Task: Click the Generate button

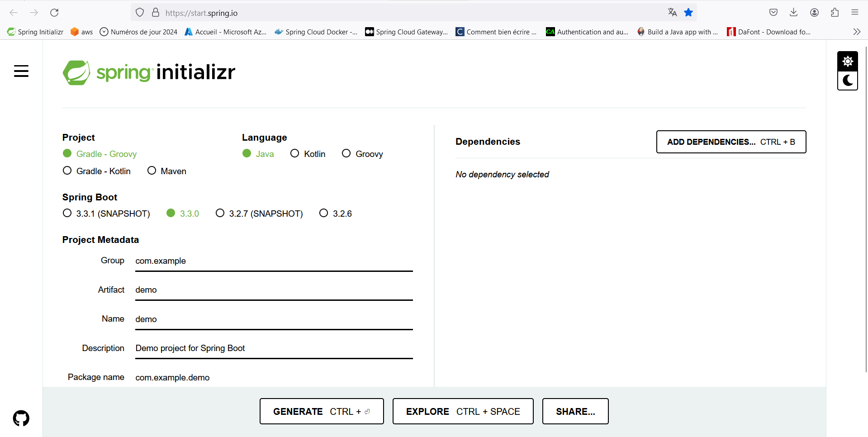Action: (x=322, y=412)
